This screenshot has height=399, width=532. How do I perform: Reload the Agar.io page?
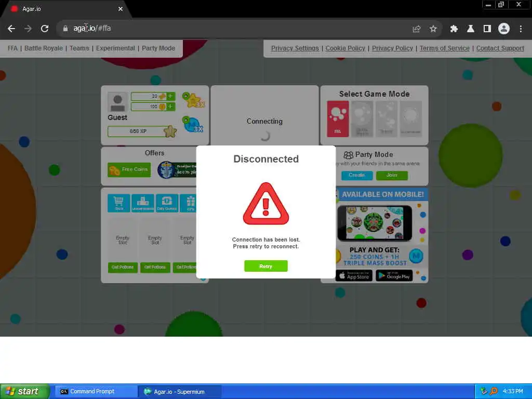pyautogui.click(x=45, y=29)
